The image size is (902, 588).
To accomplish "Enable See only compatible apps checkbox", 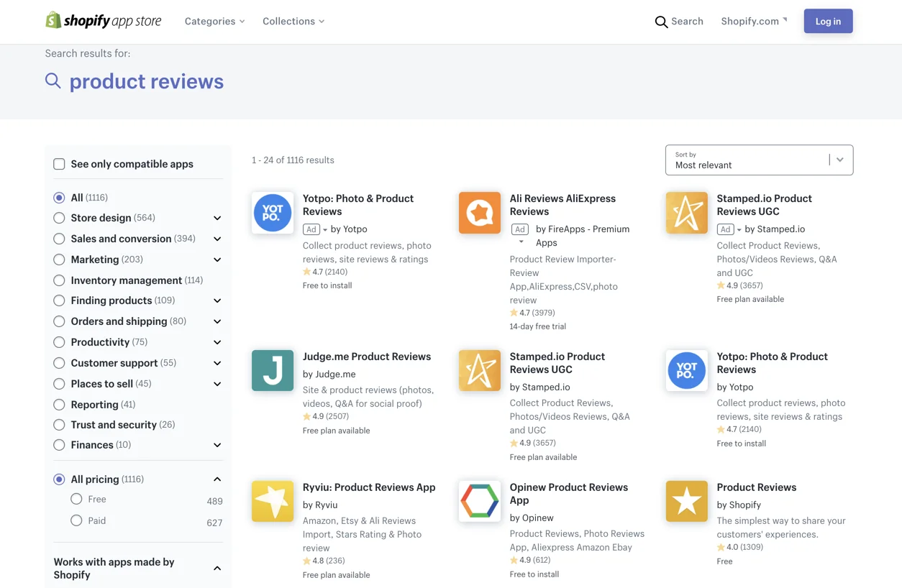I will coord(59,164).
